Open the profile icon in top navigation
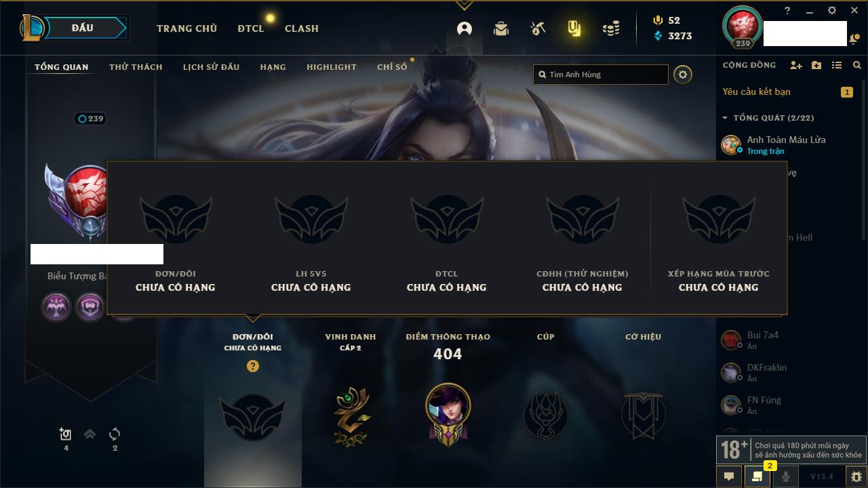 465,28
